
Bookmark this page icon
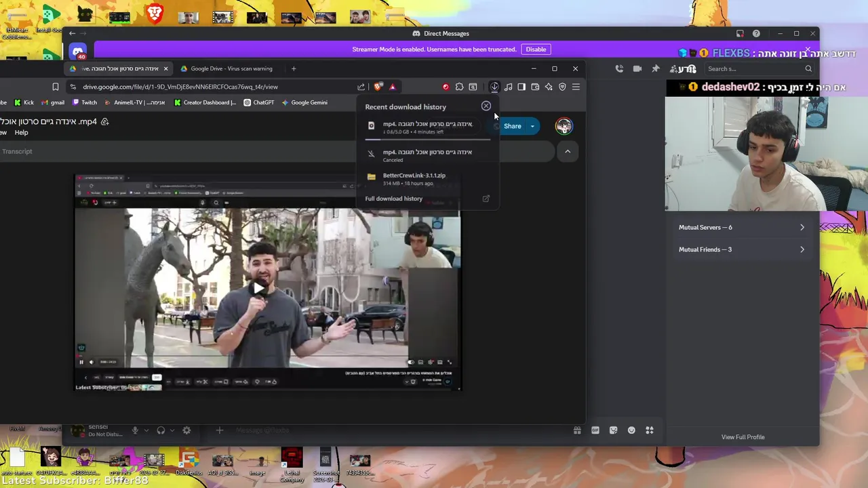pos(56,87)
